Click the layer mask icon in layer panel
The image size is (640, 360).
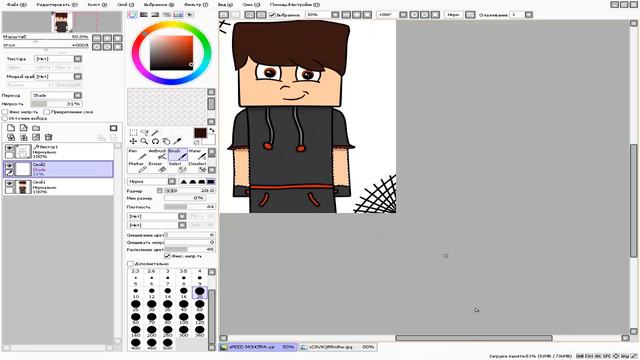(x=113, y=128)
